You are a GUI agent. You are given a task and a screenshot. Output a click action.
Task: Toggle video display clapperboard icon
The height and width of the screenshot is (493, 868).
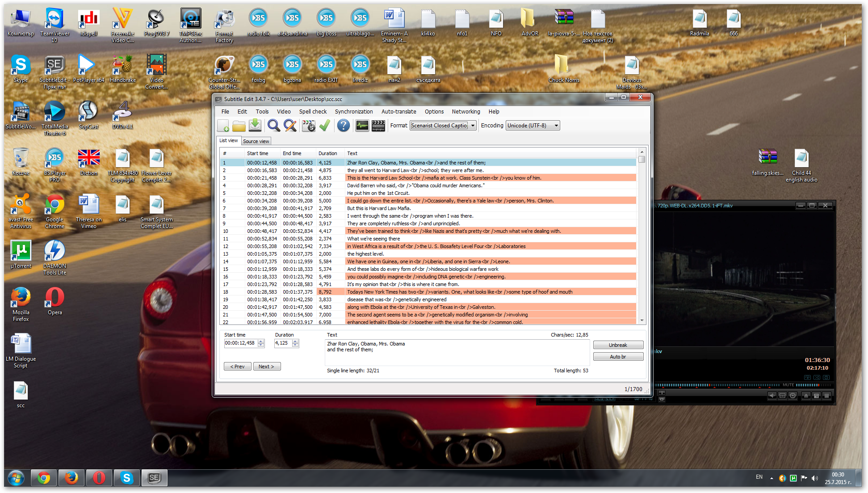(378, 126)
